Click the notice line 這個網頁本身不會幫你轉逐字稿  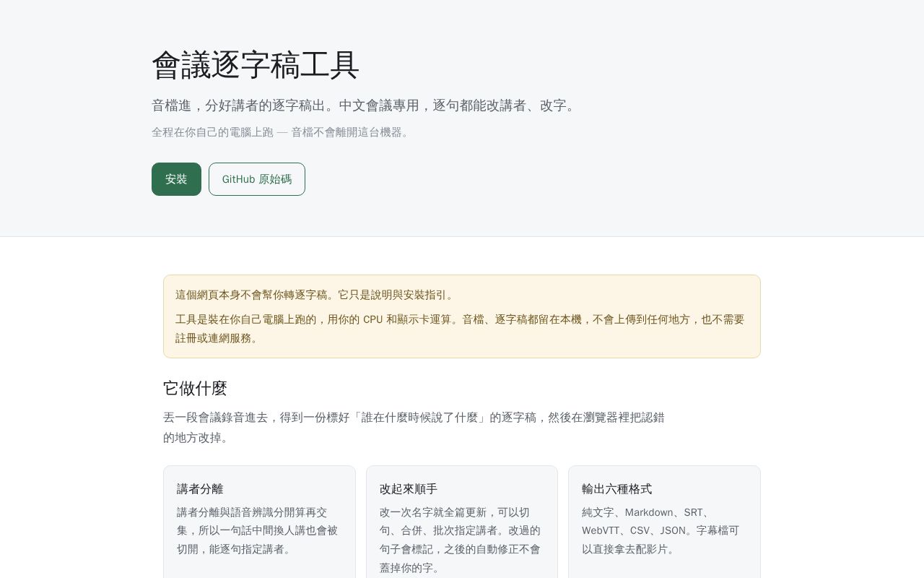pyautogui.click(x=316, y=295)
